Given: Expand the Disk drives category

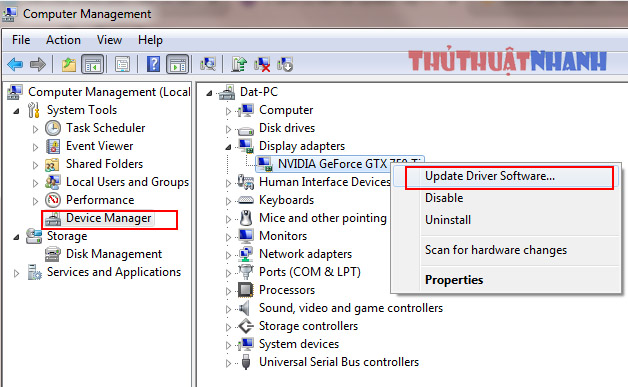Looking at the screenshot, I should point(228,129).
